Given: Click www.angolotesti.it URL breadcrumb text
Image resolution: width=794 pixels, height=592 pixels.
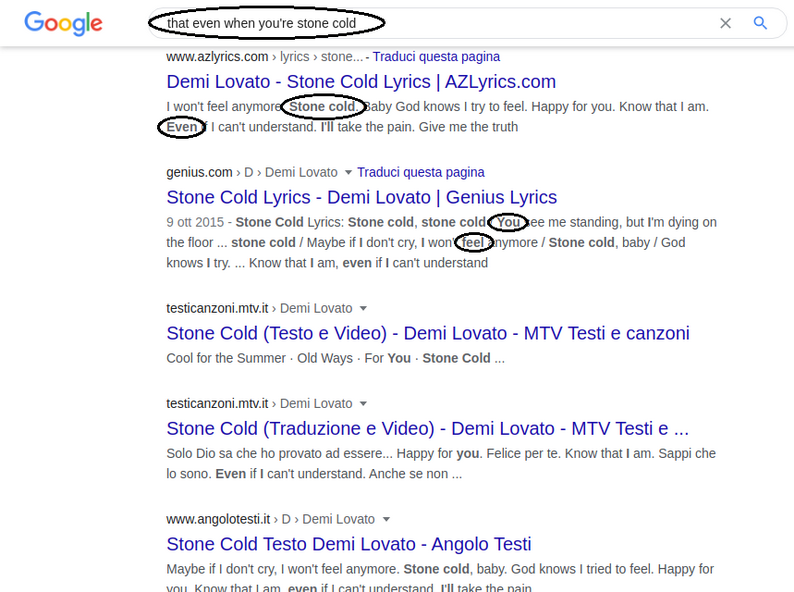Looking at the screenshot, I should pyautogui.click(x=218, y=519).
